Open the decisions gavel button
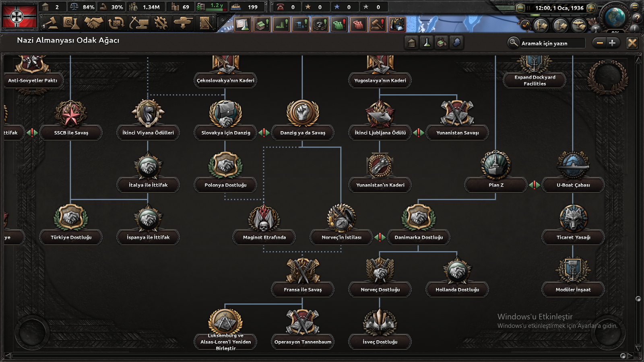Screen dimensions: 644x362 51,23
